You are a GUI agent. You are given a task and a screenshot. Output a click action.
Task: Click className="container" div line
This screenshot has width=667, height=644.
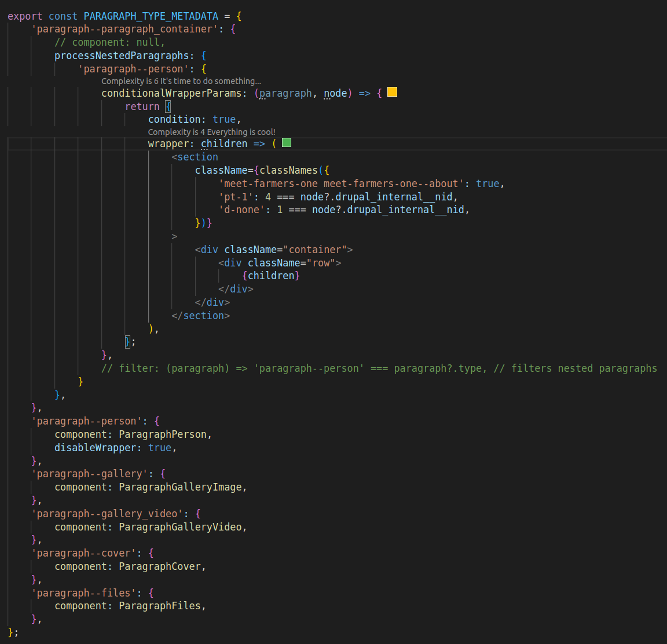click(x=274, y=250)
